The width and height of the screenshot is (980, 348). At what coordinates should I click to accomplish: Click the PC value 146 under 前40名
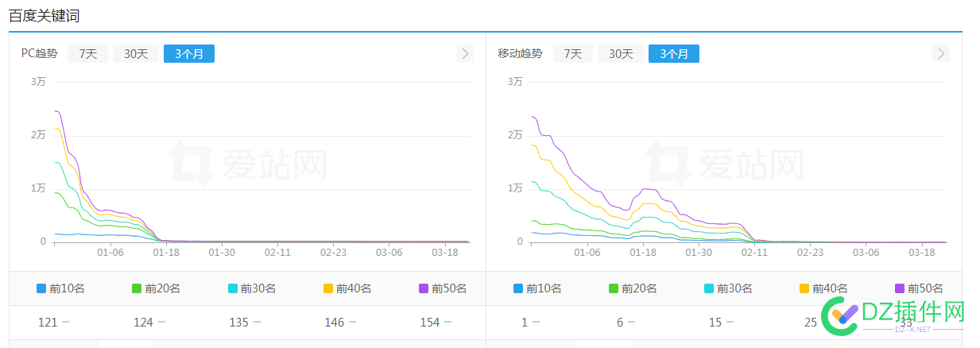(335, 322)
